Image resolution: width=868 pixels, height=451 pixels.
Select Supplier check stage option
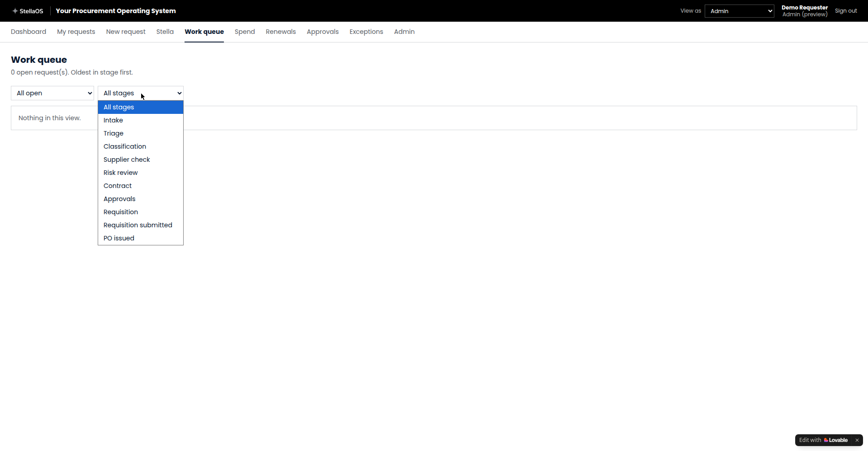tap(141, 160)
